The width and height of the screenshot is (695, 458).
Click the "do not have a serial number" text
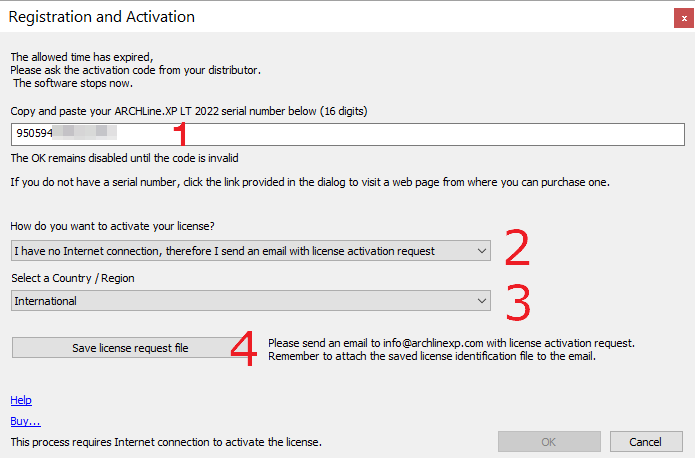pyautogui.click(x=310, y=182)
